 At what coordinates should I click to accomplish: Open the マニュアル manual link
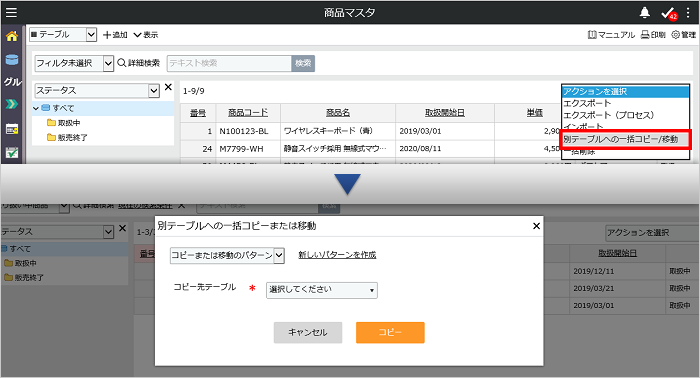[x=611, y=35]
